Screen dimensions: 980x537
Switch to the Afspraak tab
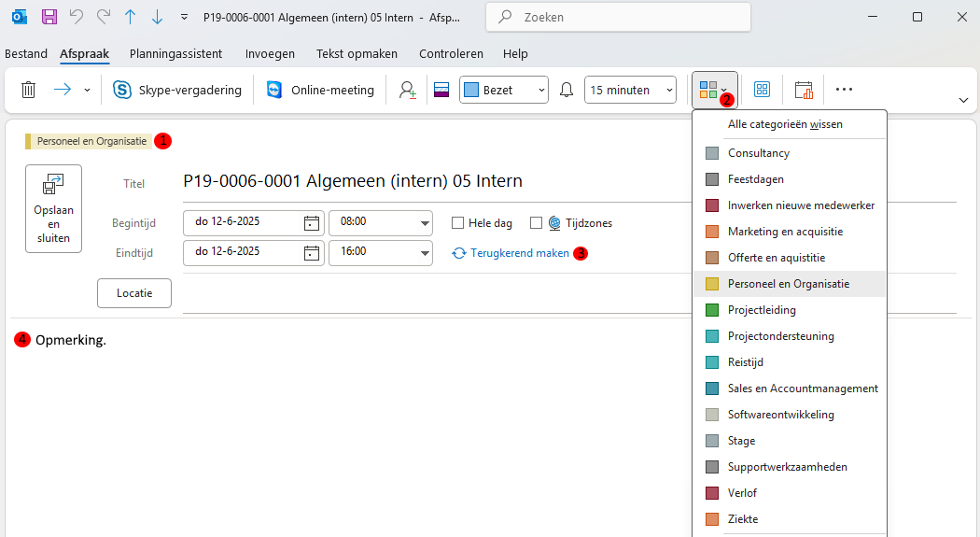tap(84, 54)
